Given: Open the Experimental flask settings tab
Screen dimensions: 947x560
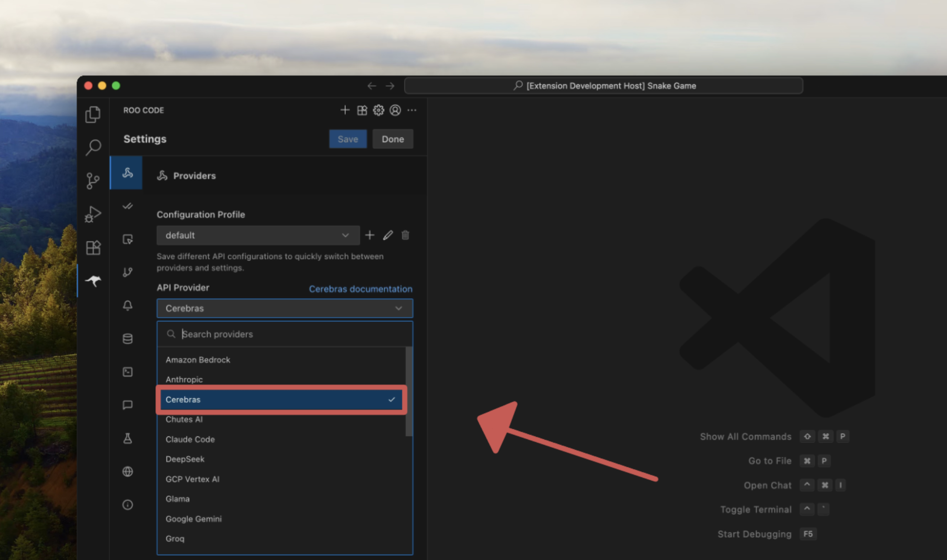Looking at the screenshot, I should [x=127, y=438].
